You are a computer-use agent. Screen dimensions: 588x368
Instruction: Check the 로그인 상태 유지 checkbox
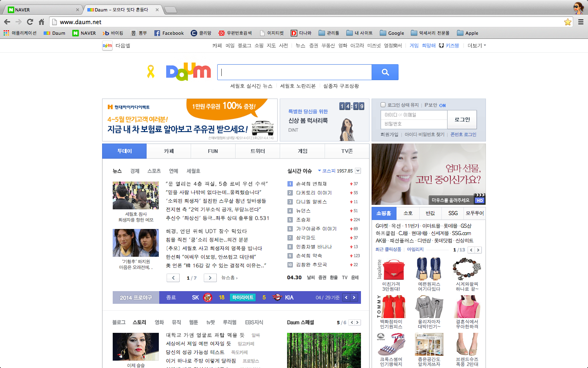point(383,105)
